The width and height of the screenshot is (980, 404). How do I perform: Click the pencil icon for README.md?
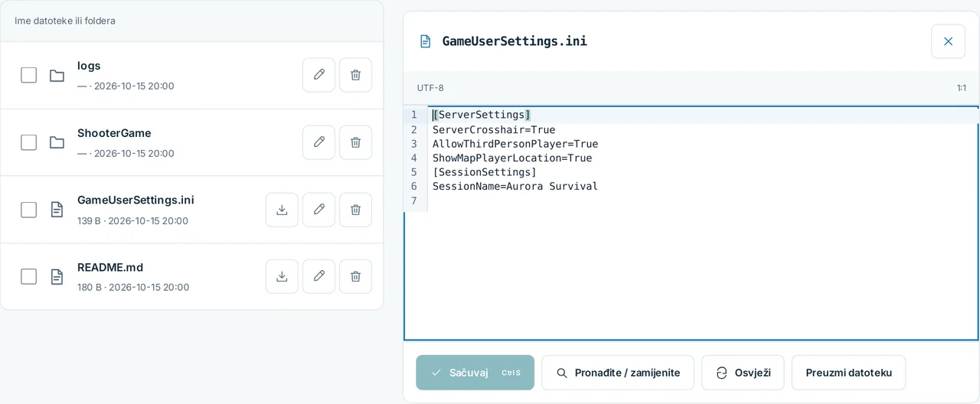pyautogui.click(x=318, y=276)
